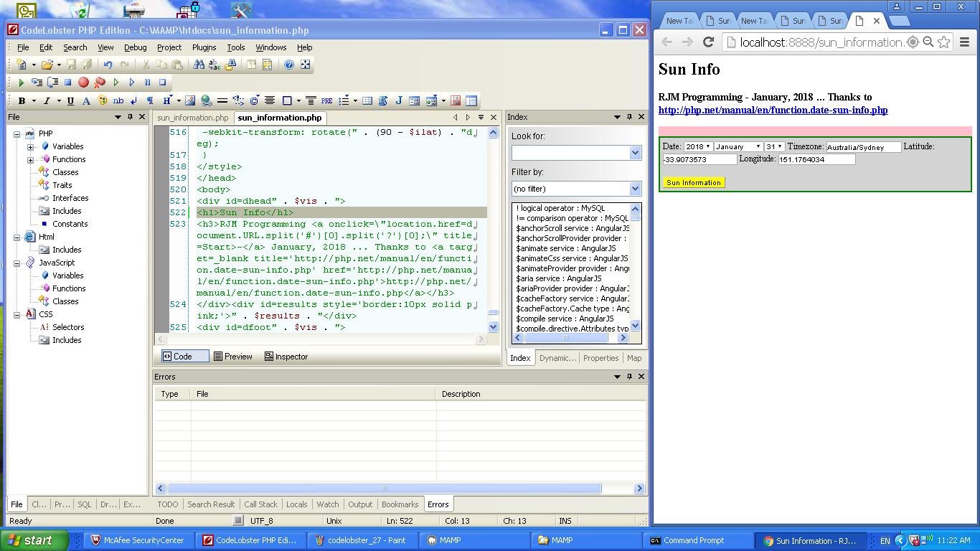The image size is (980, 551).
Task: Open the Debug menu
Action: [135, 47]
